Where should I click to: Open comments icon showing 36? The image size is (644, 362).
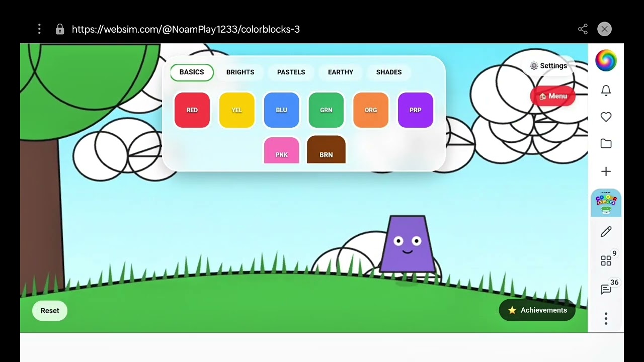tap(606, 289)
